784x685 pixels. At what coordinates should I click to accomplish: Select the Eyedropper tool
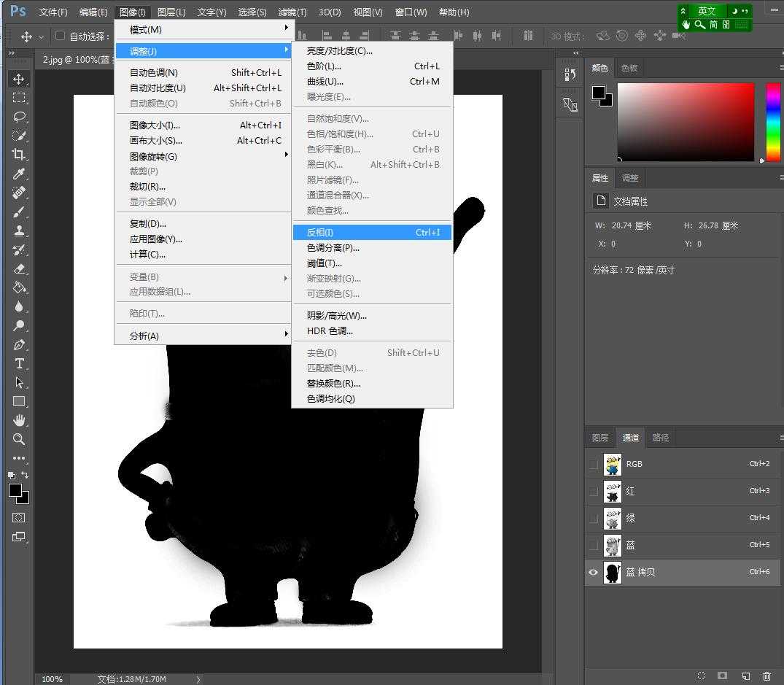[19, 174]
